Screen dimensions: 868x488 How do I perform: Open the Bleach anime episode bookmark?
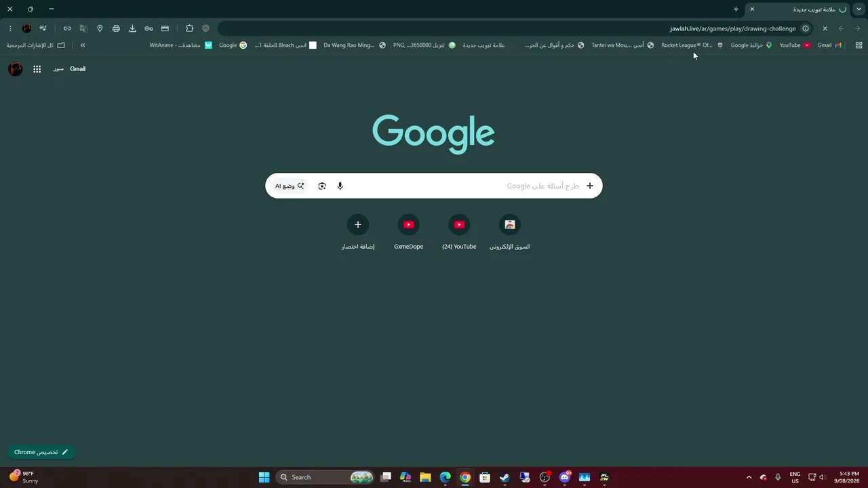(285, 45)
